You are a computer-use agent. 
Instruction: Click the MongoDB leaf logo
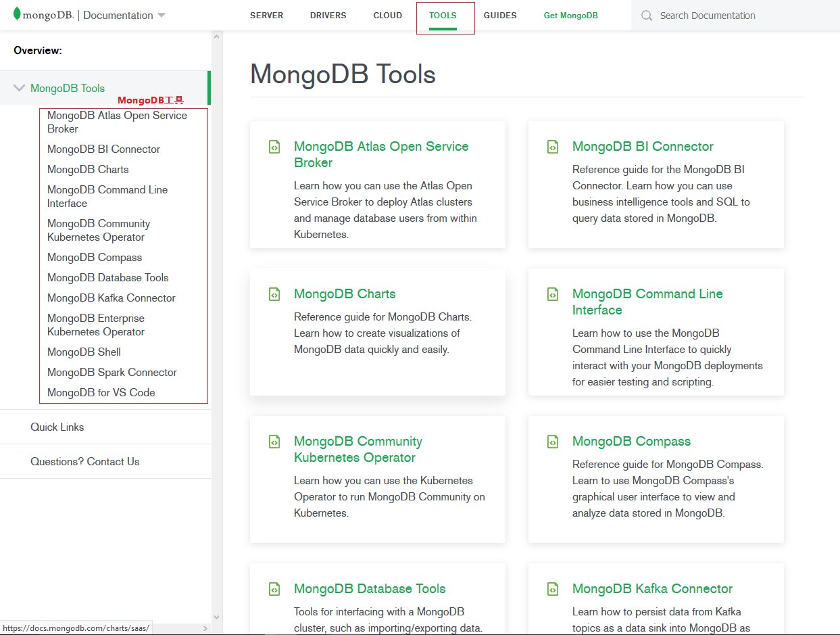click(x=17, y=14)
